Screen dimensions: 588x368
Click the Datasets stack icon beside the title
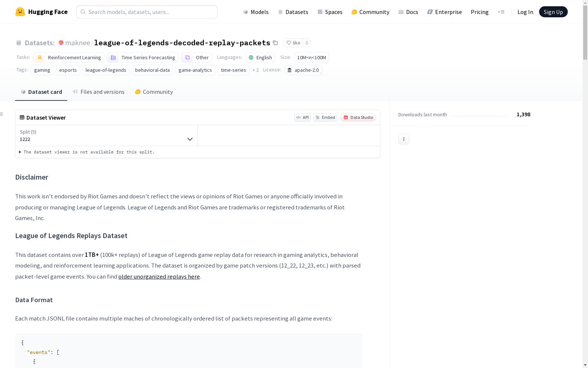click(19, 43)
